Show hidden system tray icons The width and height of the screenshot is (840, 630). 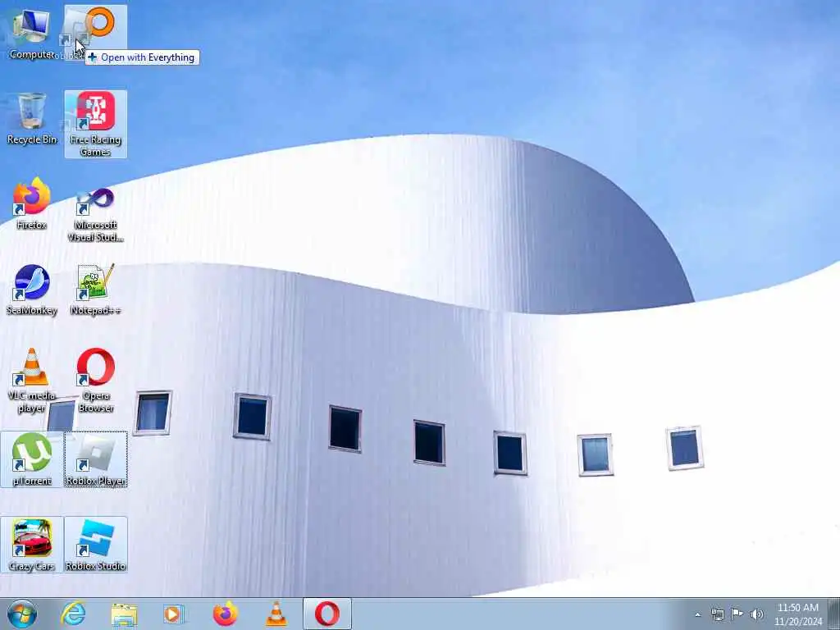(x=697, y=614)
